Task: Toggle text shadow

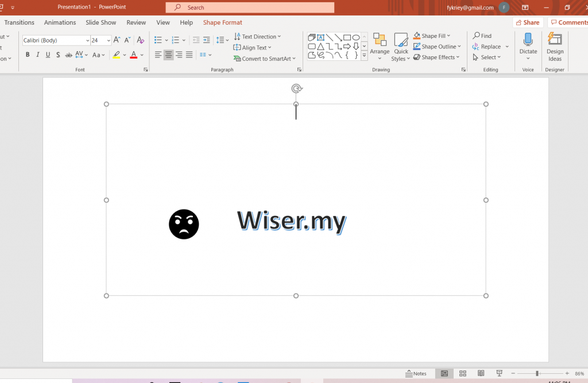Action: point(58,55)
